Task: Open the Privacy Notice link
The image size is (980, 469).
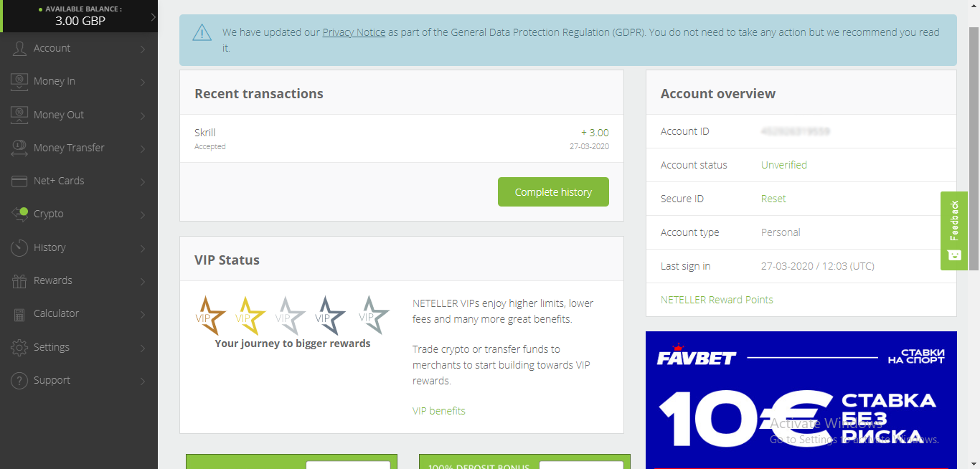Action: tap(354, 32)
